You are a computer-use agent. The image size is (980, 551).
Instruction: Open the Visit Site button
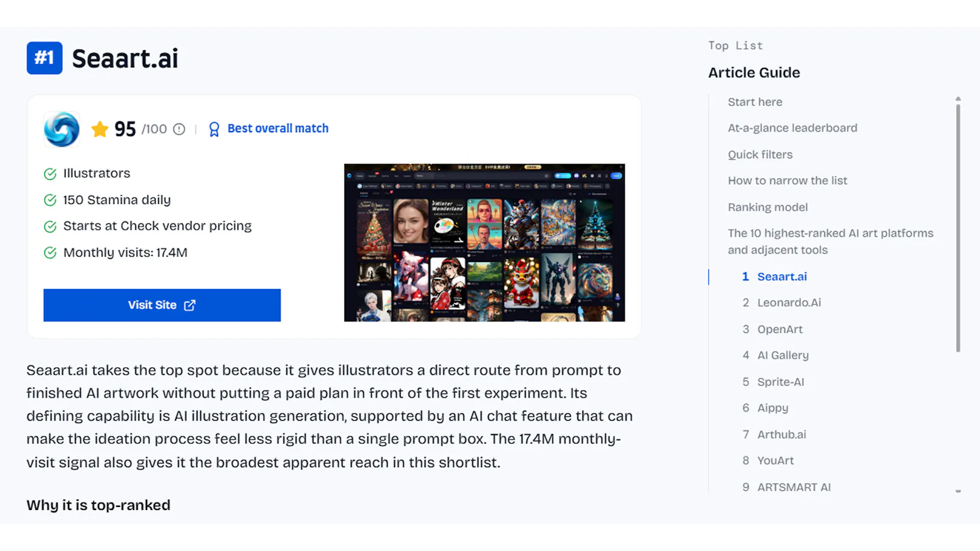click(162, 305)
